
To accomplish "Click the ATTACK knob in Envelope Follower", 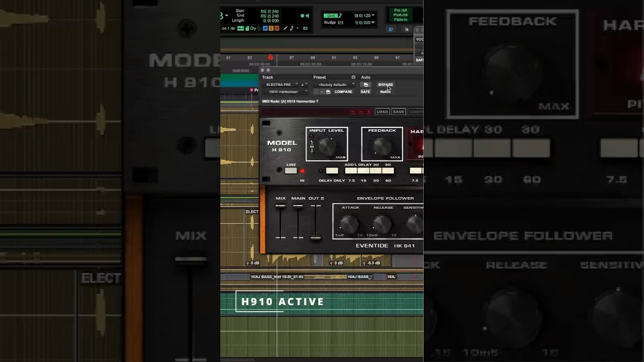I will click(x=349, y=223).
